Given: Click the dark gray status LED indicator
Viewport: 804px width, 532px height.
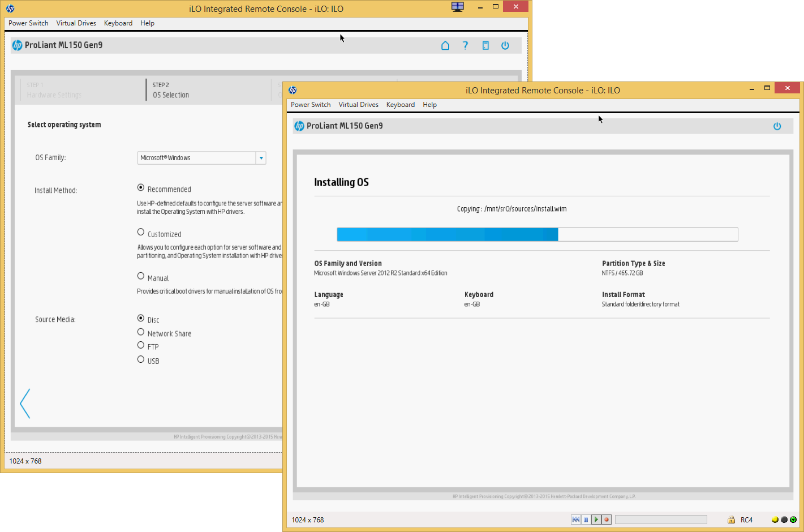Looking at the screenshot, I should (x=784, y=520).
